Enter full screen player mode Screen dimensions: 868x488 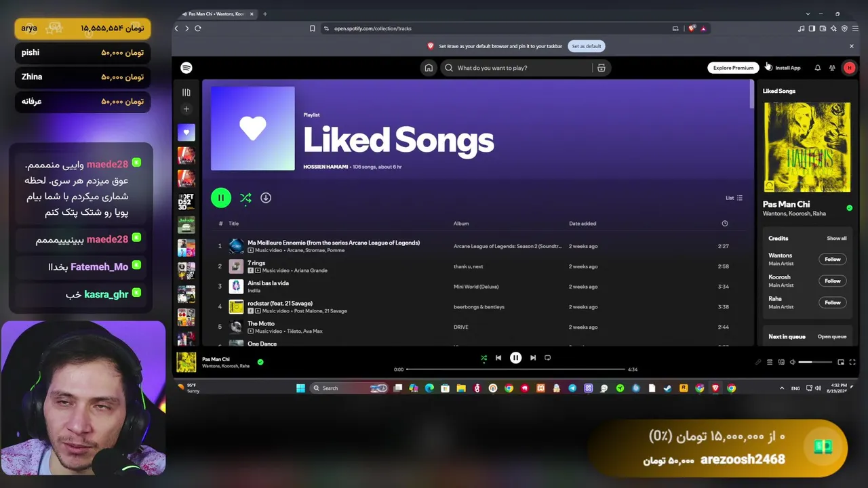[853, 362]
